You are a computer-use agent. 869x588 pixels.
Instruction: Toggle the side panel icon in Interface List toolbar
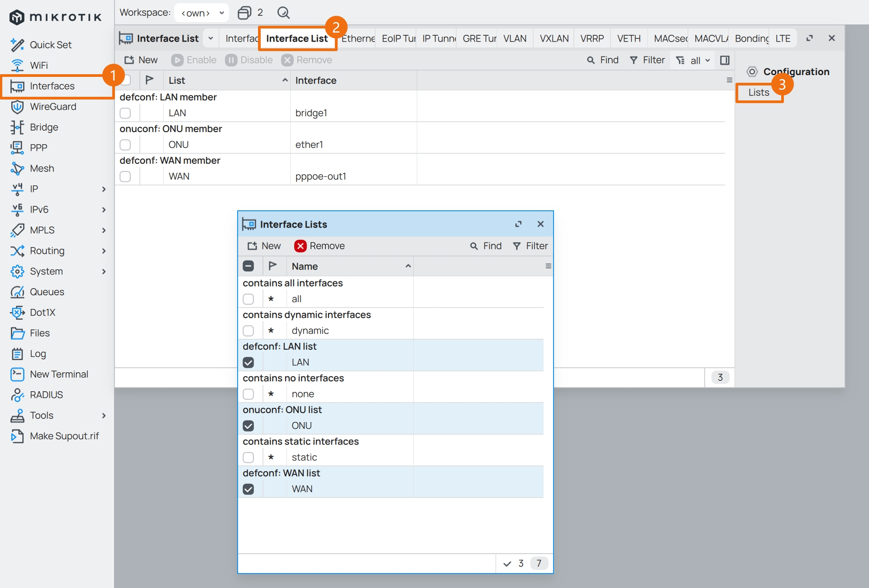[725, 60]
